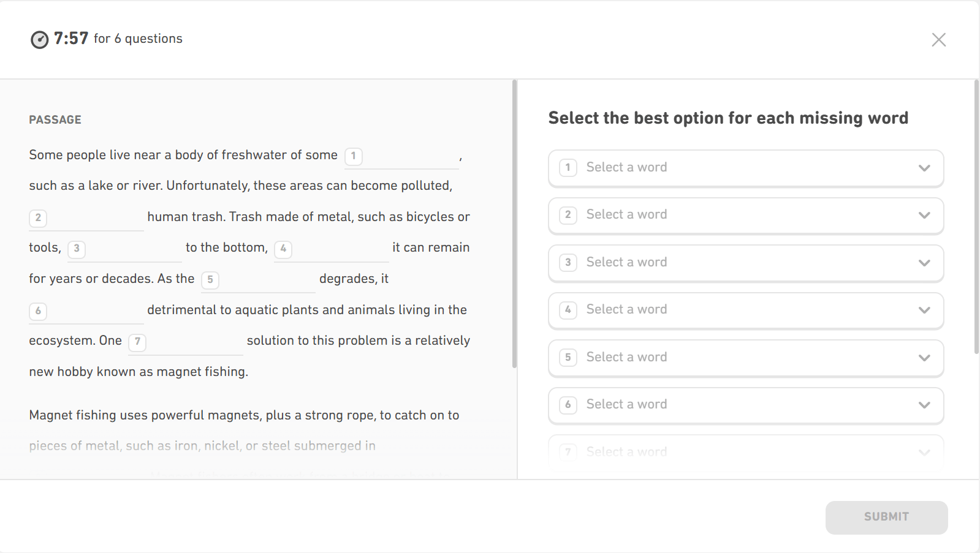
Task: Click blank marker 5 in the passage
Action: [210, 280]
